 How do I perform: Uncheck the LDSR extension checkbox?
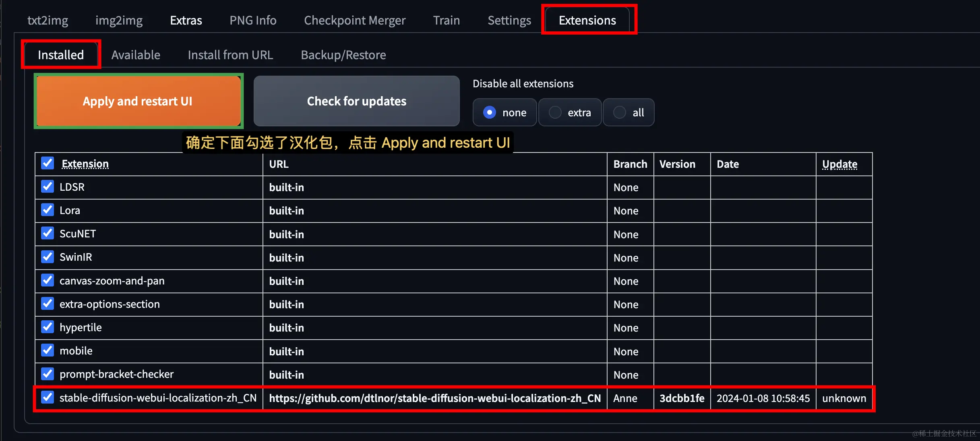point(48,187)
